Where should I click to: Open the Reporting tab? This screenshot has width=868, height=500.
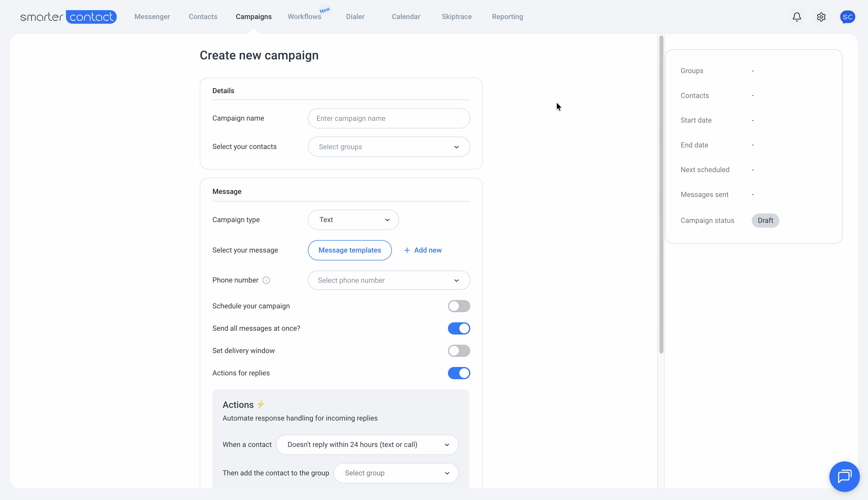tap(508, 17)
